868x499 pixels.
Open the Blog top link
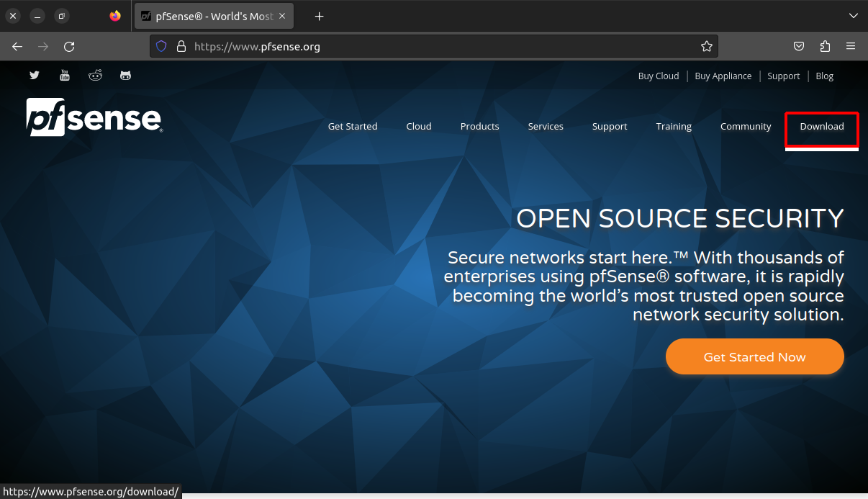[x=825, y=76]
